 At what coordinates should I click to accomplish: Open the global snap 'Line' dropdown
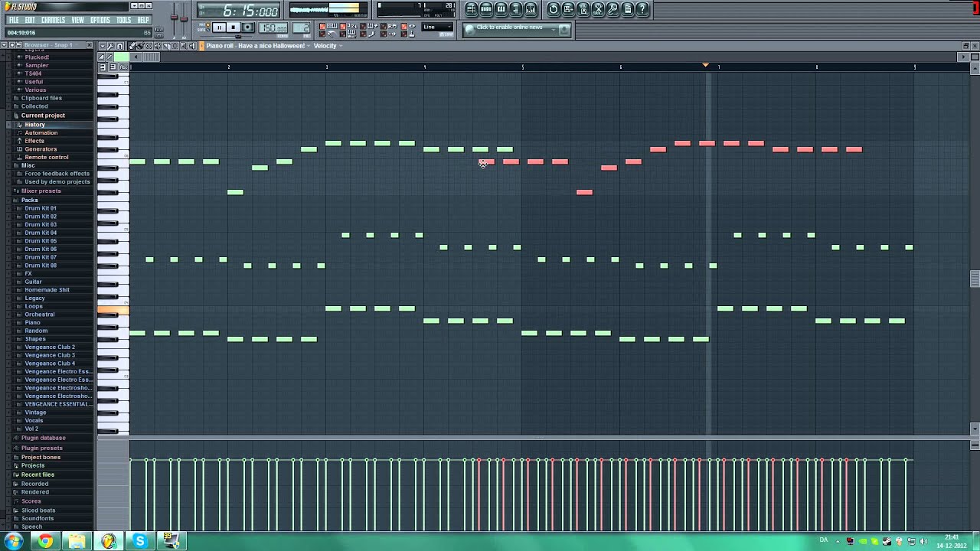coord(438,28)
